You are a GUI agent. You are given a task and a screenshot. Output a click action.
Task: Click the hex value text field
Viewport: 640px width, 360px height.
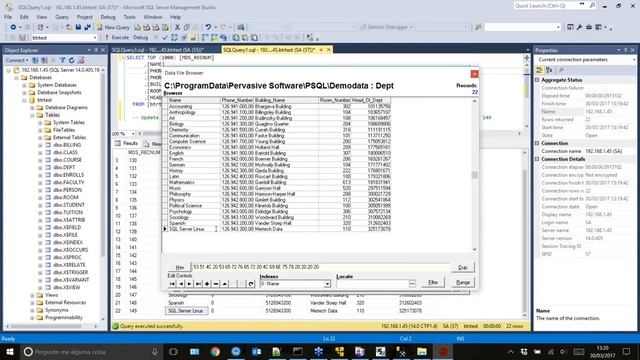click(x=320, y=267)
